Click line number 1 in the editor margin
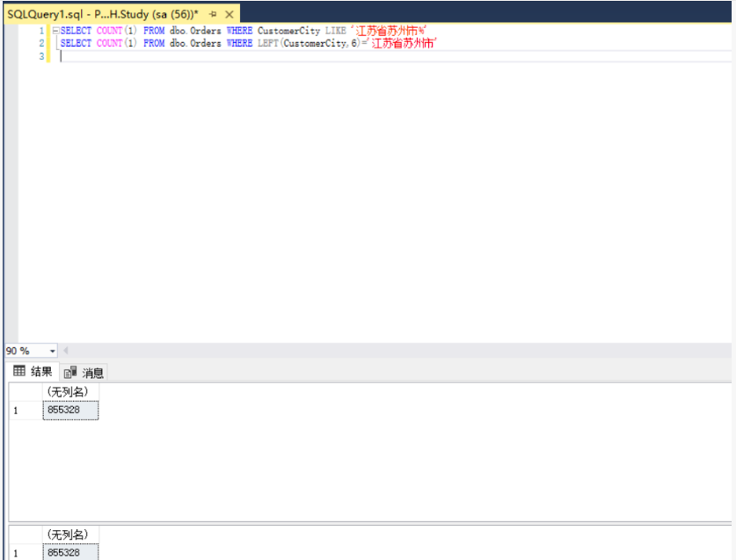Screen dimensions: 736x560 [41, 31]
